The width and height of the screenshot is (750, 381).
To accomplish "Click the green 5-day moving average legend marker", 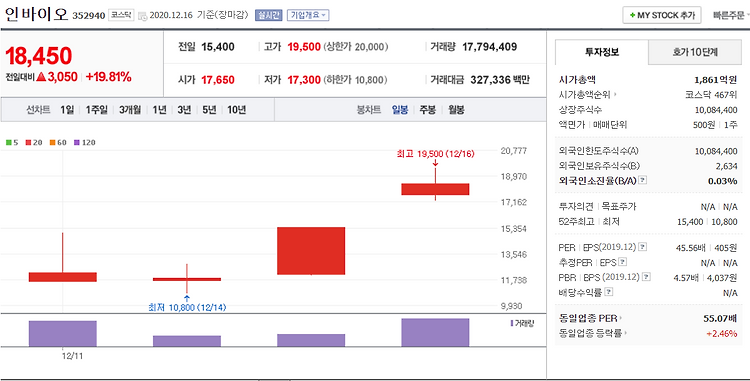I will [x=8, y=142].
